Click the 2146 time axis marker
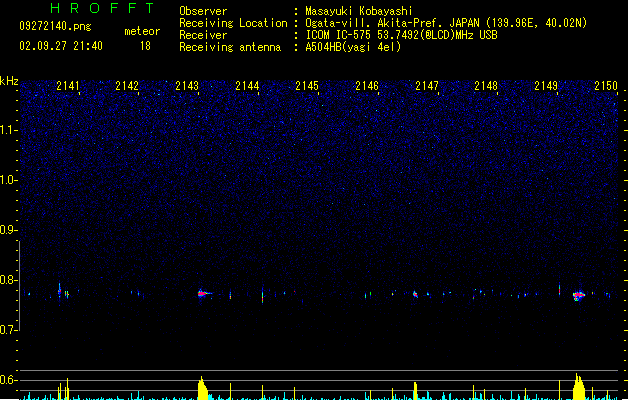 (x=367, y=86)
